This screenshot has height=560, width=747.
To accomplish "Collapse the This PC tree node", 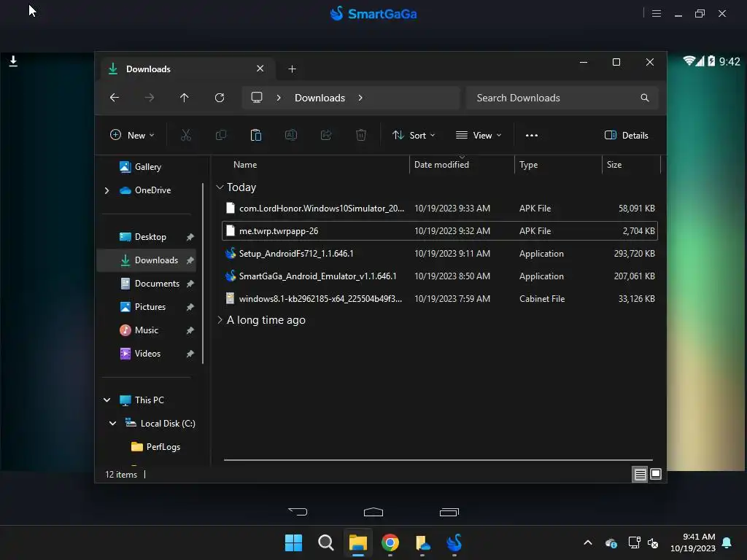I will (x=107, y=400).
